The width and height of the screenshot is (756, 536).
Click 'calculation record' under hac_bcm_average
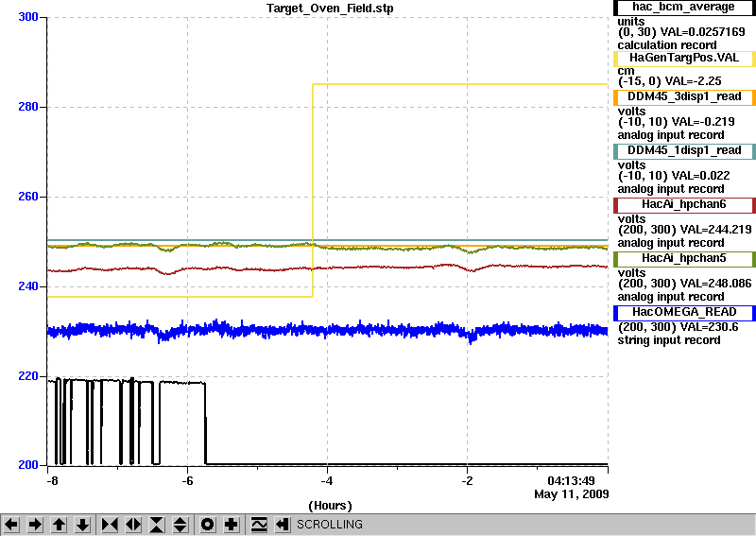coord(667,45)
